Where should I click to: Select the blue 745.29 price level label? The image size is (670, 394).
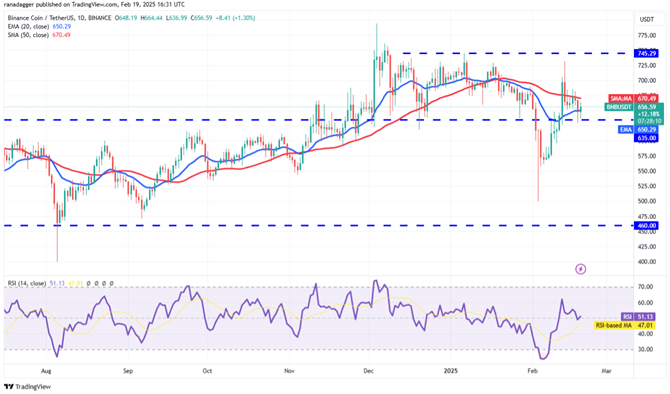tap(646, 53)
